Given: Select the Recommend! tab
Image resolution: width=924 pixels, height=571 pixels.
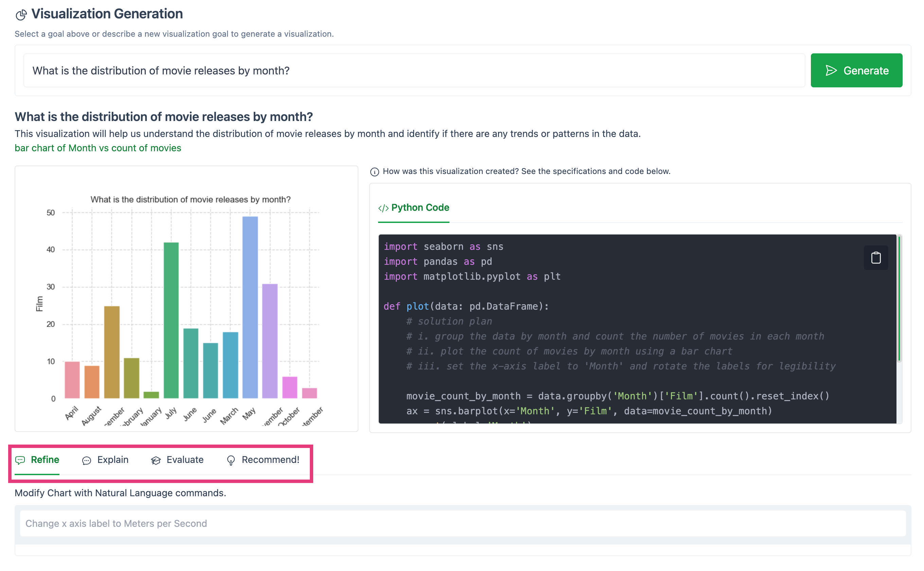Looking at the screenshot, I should tap(270, 460).
